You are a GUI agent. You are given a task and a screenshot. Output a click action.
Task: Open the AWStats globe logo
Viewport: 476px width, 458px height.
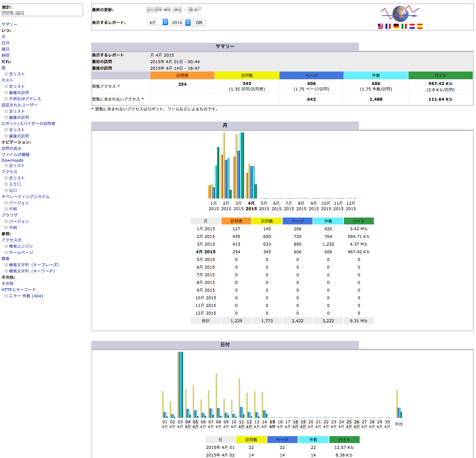pyautogui.click(x=400, y=14)
